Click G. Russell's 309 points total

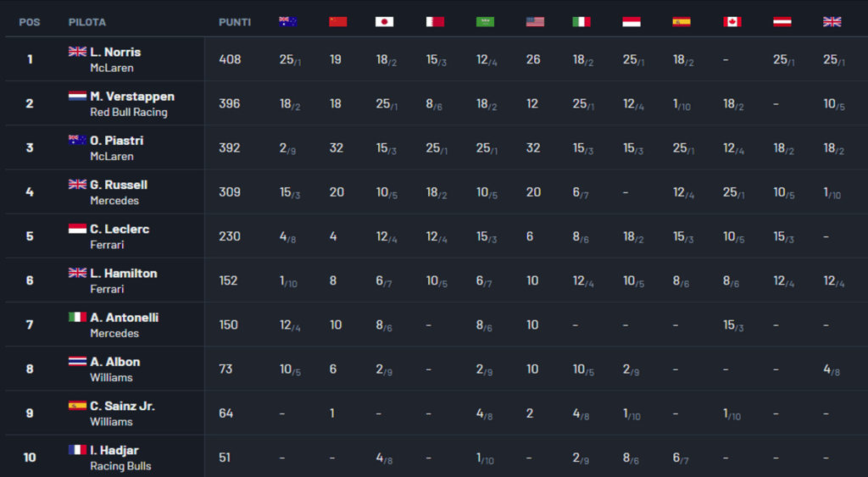point(230,192)
